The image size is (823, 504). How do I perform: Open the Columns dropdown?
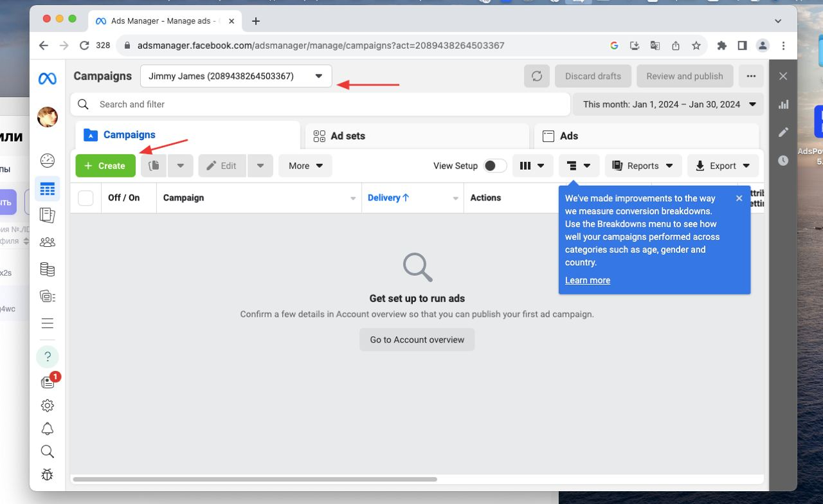(533, 166)
